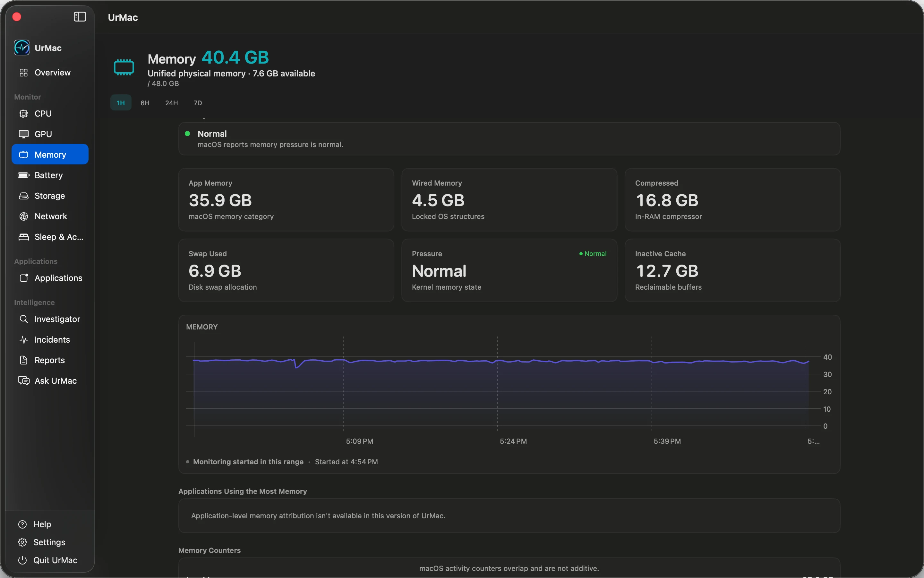This screenshot has width=924, height=578.
Task: Open Incidents via the waveform icon
Action: 24,339
